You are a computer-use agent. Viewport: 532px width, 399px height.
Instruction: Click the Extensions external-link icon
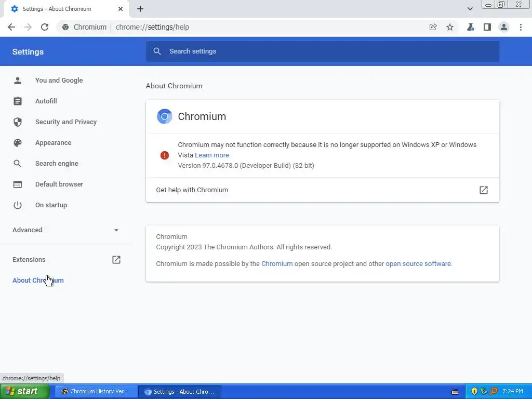(116, 260)
